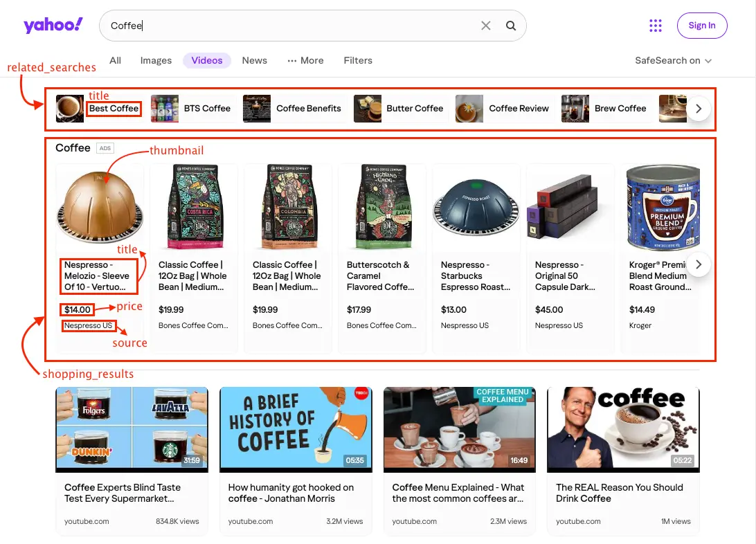The width and height of the screenshot is (756, 544).
Task: Click the $45.00 price
Action: pyautogui.click(x=549, y=309)
